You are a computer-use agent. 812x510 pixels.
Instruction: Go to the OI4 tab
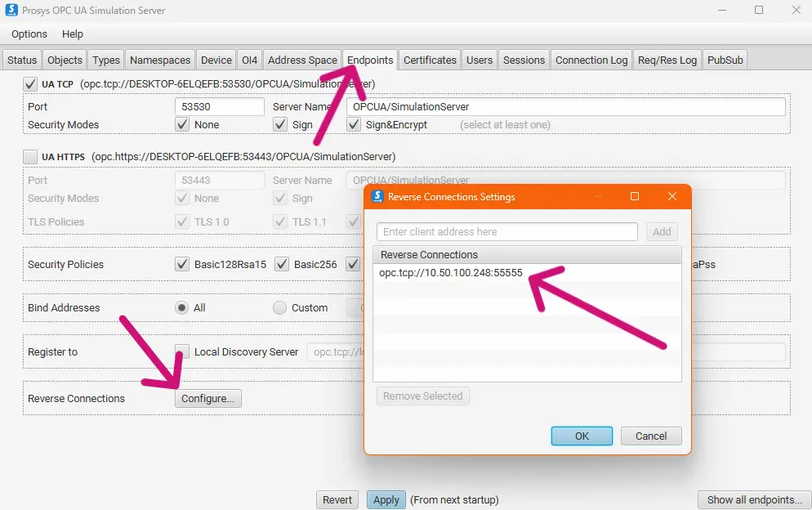click(x=250, y=60)
